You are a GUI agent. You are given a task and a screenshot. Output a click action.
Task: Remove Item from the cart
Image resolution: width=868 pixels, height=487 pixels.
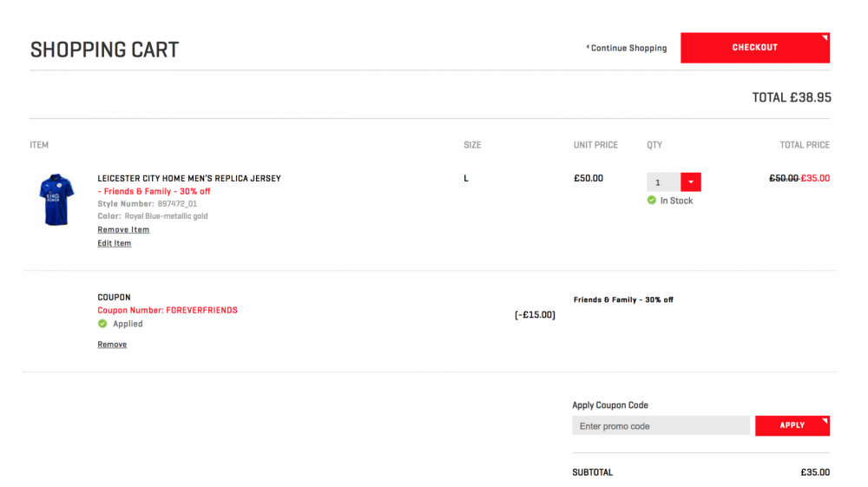click(x=123, y=230)
